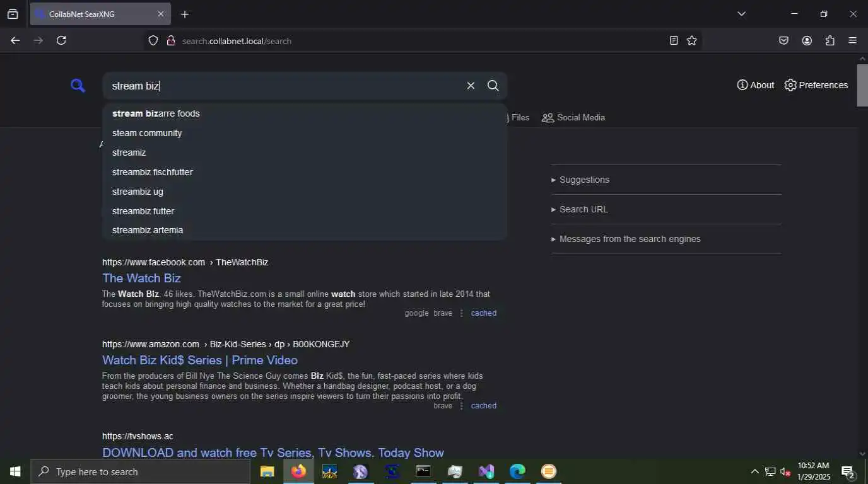Image resolution: width=868 pixels, height=484 pixels.
Task: Open the Firefox account icon
Action: [807, 40]
